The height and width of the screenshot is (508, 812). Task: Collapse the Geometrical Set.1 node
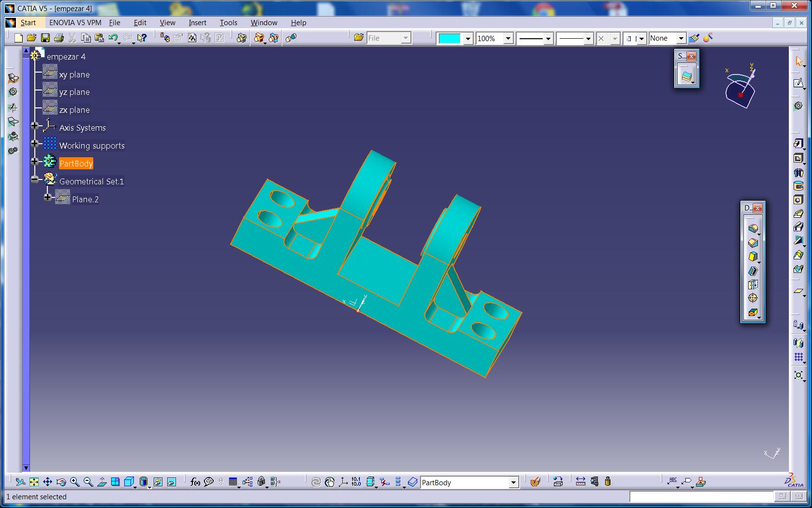[x=35, y=179]
